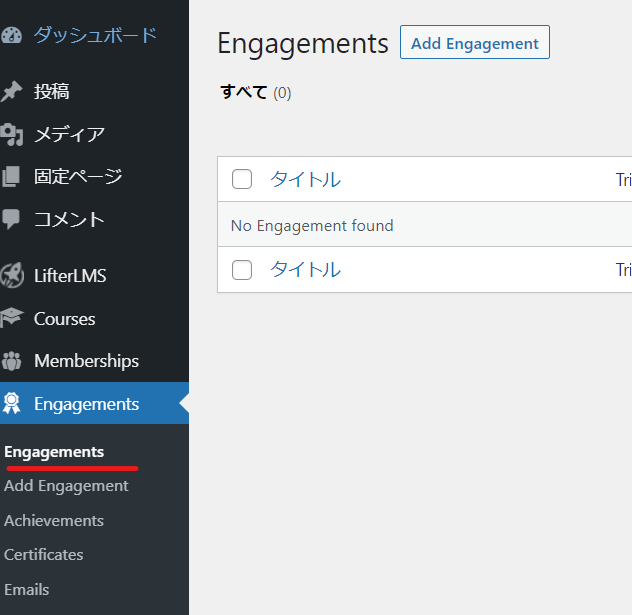Open the Emails submenu item
This screenshot has width=632, height=615.
pos(27,590)
